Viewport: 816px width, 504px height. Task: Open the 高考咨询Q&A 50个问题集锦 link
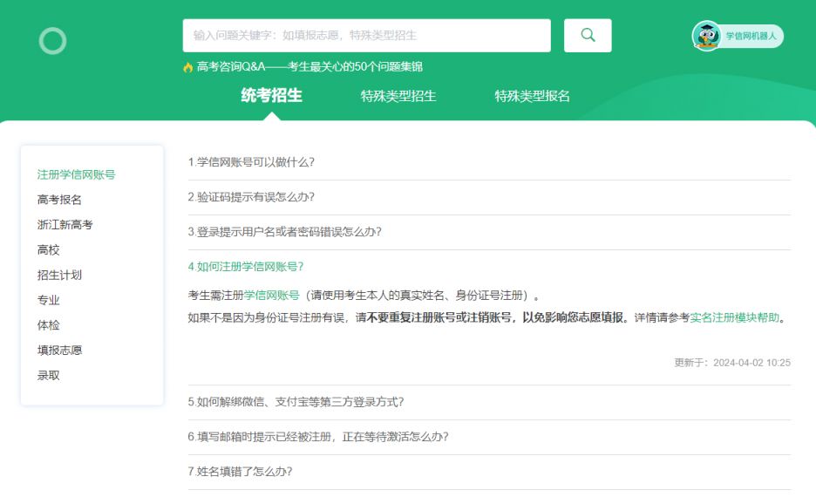(x=309, y=67)
